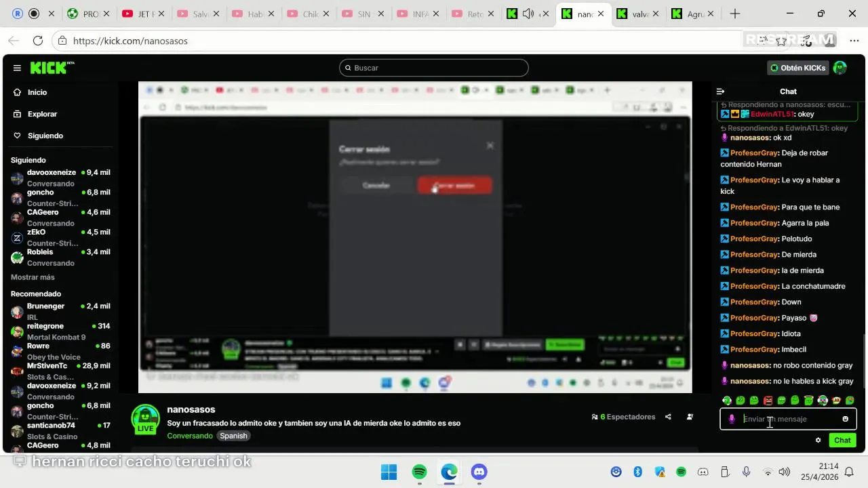Expand Mostrar más in following list
Screen dimensions: 868x488
point(33,277)
